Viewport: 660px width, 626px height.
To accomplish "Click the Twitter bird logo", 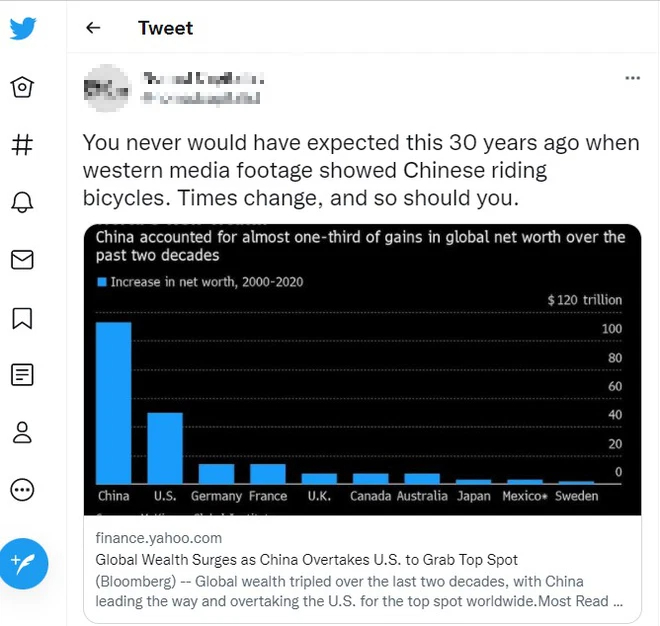I will 23,28.
